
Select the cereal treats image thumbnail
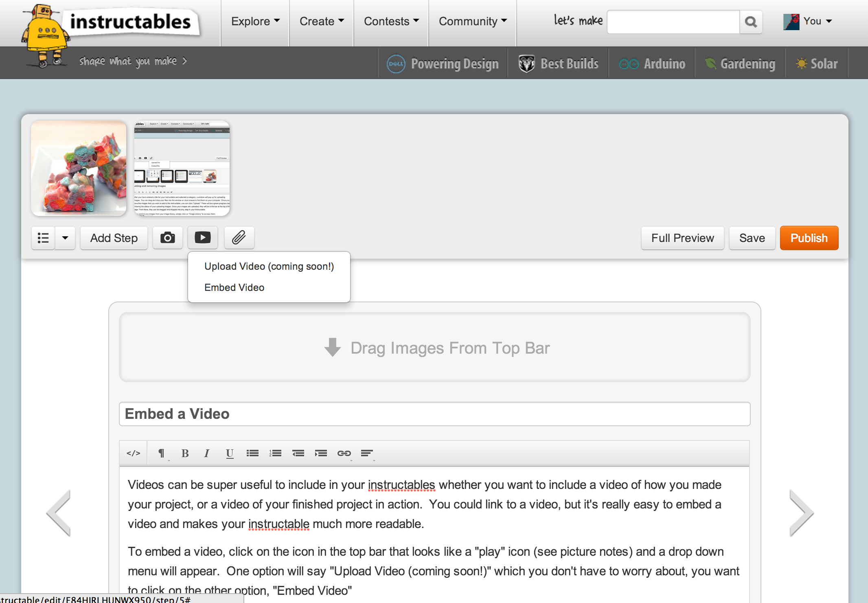78,168
